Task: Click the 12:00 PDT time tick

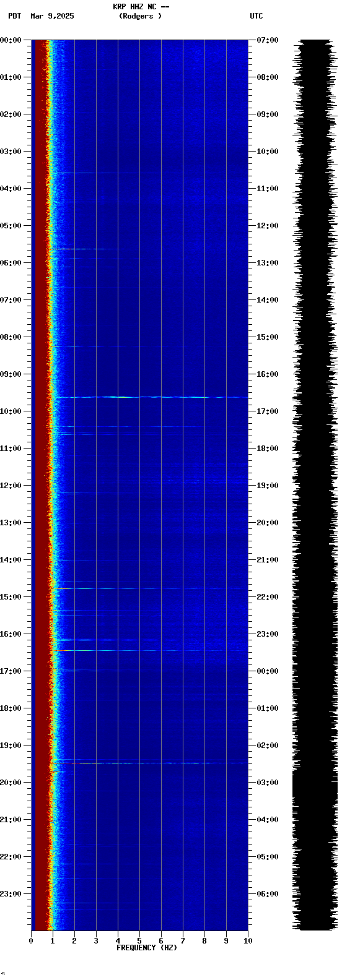Action: click(x=11, y=486)
